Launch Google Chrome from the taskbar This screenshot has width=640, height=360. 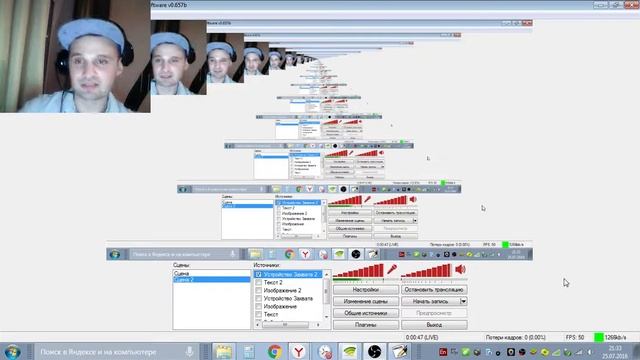tap(275, 351)
